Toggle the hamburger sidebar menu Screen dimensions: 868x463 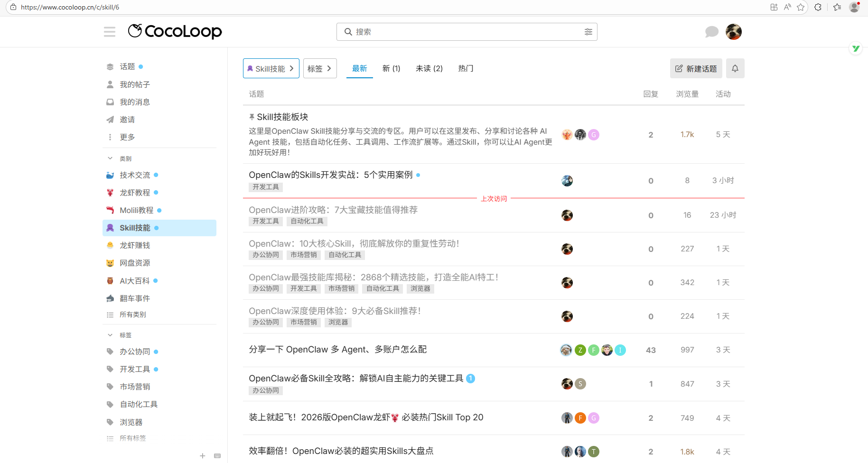pos(110,32)
